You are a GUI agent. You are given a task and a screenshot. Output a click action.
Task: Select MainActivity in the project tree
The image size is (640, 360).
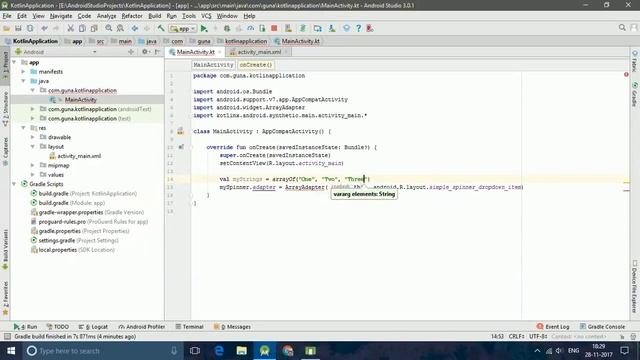80,100
